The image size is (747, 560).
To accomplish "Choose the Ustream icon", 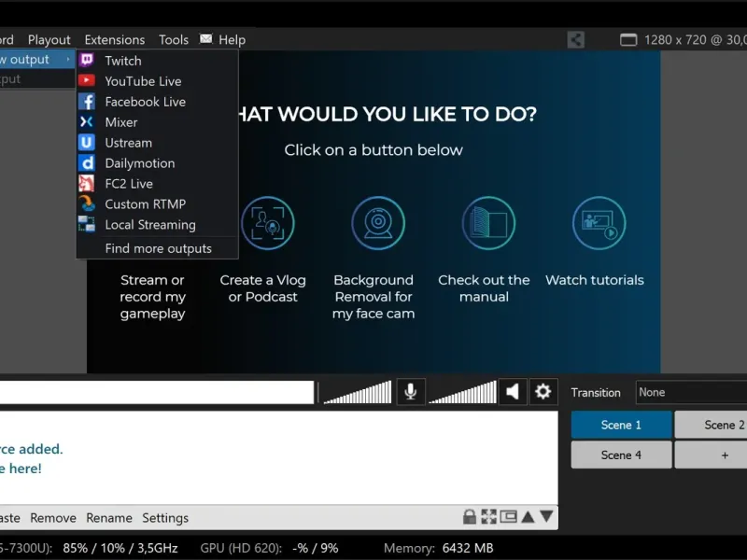I will coord(87,143).
